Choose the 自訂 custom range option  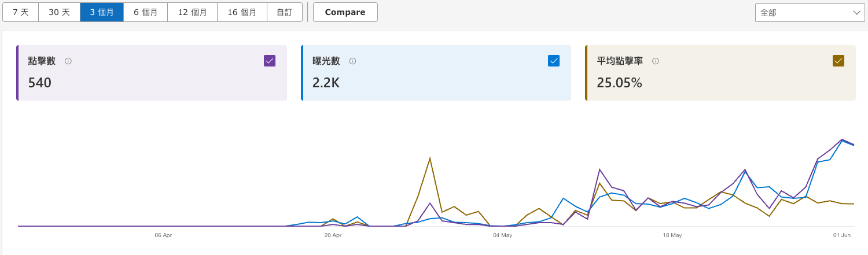click(x=285, y=12)
